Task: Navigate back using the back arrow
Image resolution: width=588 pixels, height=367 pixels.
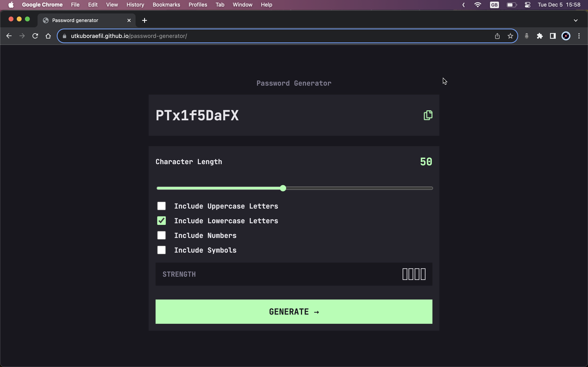Action: 9,36
